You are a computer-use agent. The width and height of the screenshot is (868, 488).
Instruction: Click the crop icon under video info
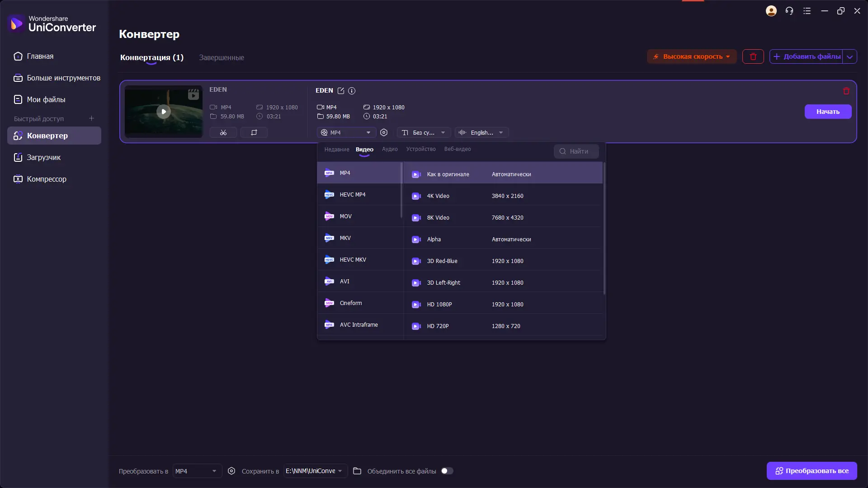coord(254,132)
